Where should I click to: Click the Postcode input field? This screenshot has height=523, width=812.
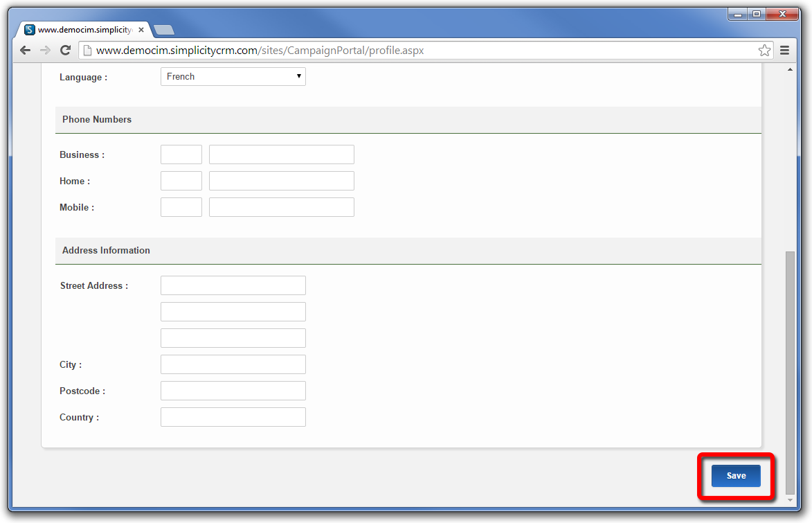click(x=233, y=391)
